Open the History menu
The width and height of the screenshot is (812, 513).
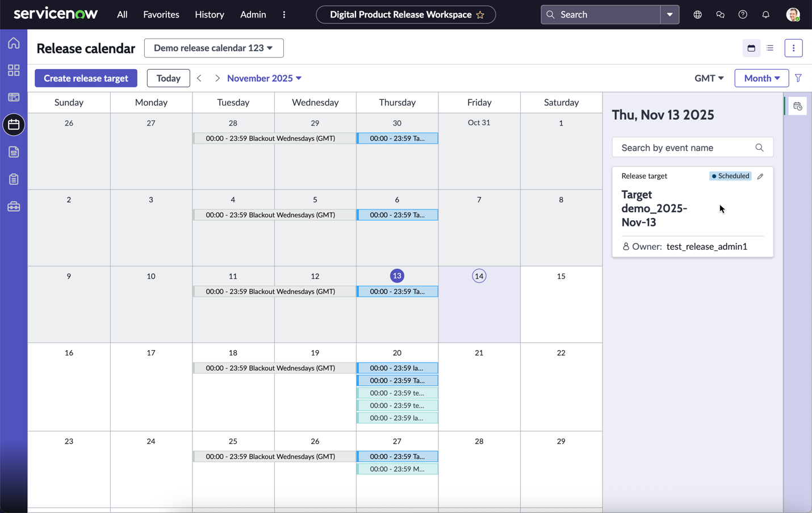click(210, 15)
